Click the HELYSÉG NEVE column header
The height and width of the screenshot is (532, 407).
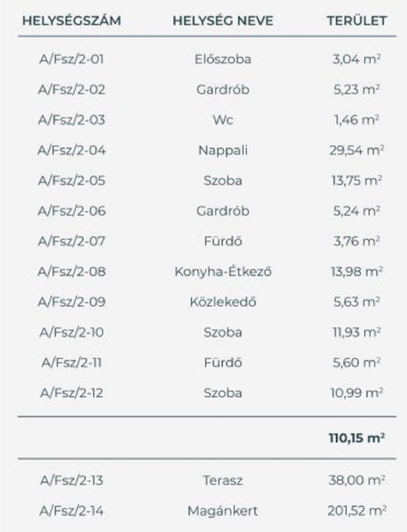click(223, 21)
